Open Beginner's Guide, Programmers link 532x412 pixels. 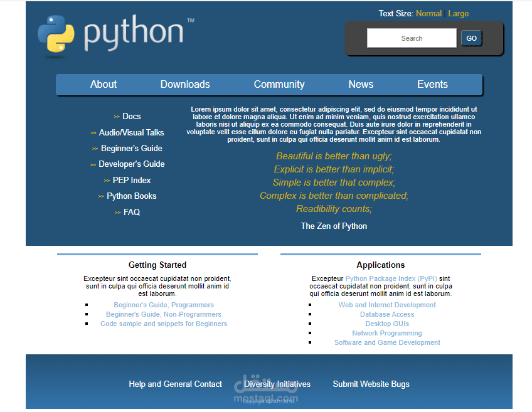click(x=164, y=305)
